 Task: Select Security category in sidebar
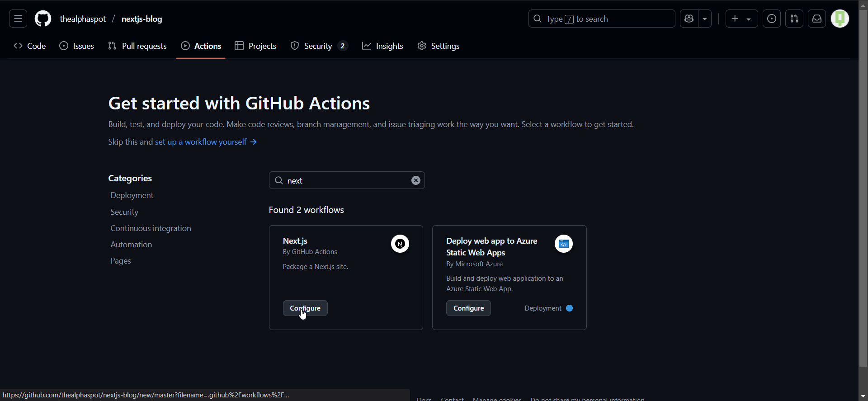click(124, 212)
